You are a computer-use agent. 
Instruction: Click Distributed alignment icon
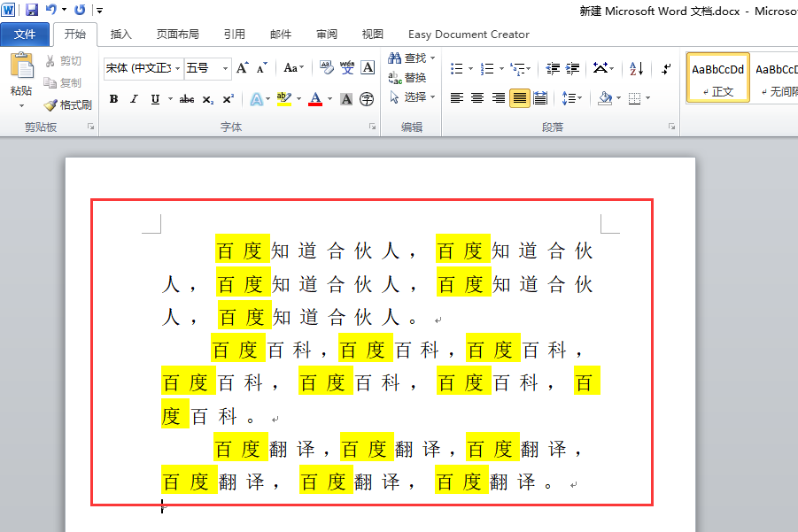point(540,98)
